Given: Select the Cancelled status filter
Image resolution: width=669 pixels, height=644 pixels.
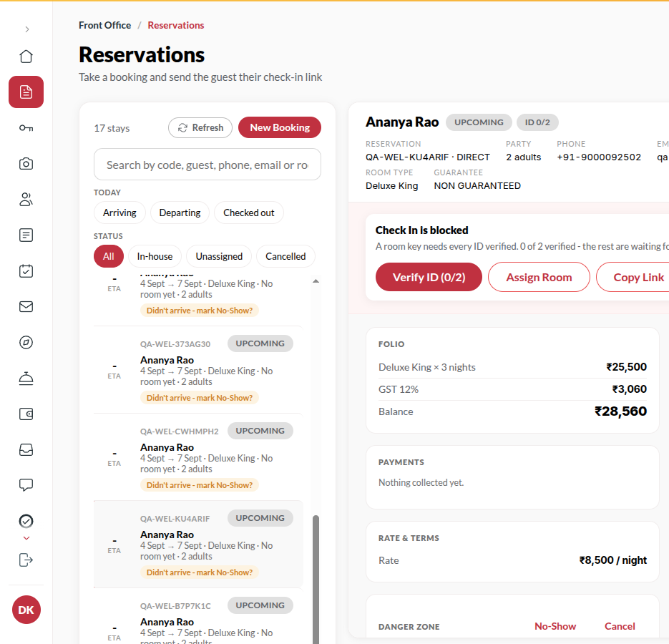Looking at the screenshot, I should pos(285,256).
